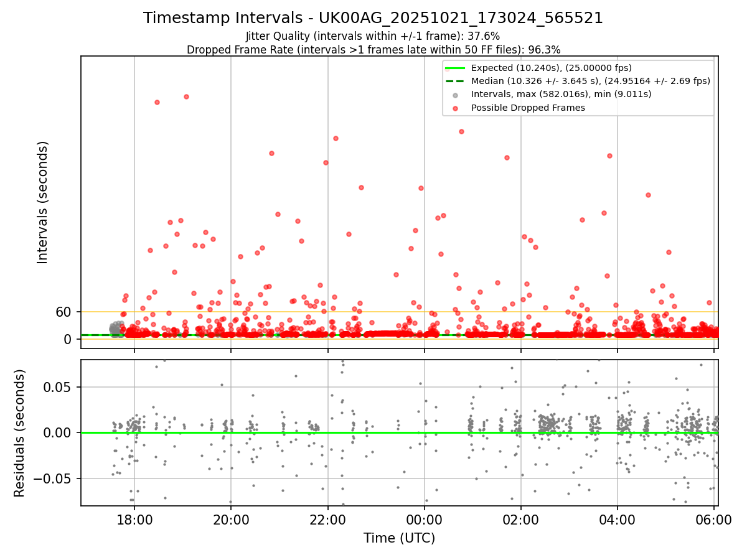Click the legend entry 'Possible Dropped Frames'
Viewport: 747px width, 560px height.
[528, 108]
